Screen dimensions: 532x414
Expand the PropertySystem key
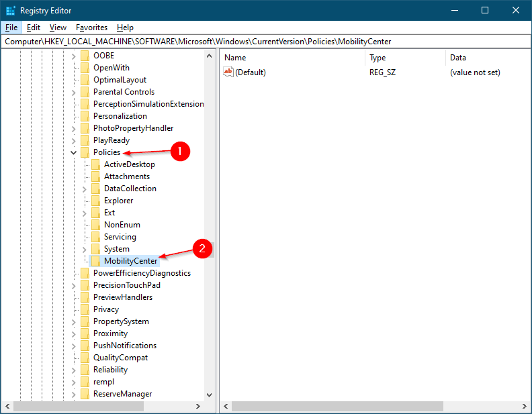(74, 322)
